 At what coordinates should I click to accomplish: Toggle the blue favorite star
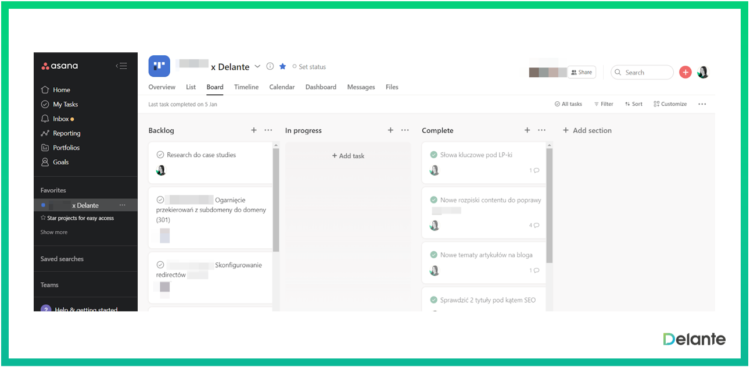coord(283,67)
